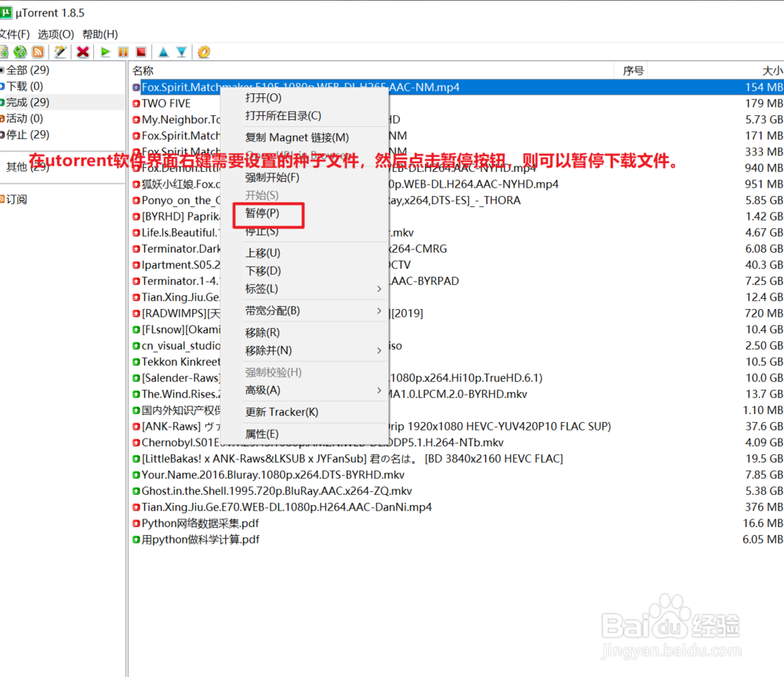Open the RSS feed toolbar icon
Viewport: 784px width, 677px height.
coord(38,52)
